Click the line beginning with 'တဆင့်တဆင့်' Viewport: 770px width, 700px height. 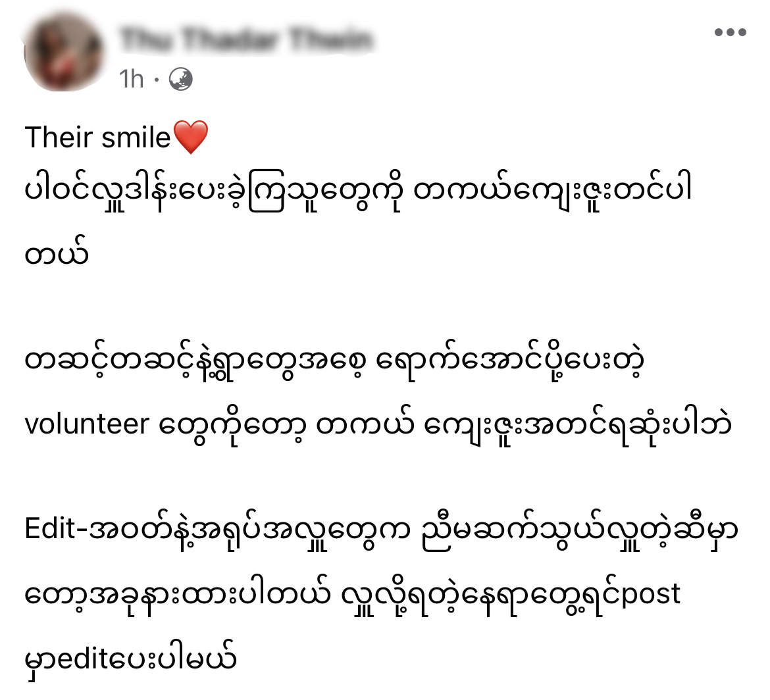[x=334, y=362]
